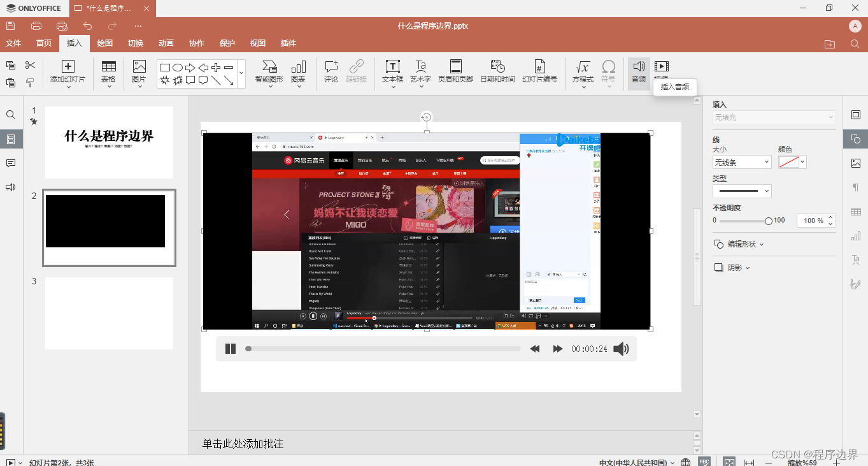Select the rectangle shape

click(165, 68)
